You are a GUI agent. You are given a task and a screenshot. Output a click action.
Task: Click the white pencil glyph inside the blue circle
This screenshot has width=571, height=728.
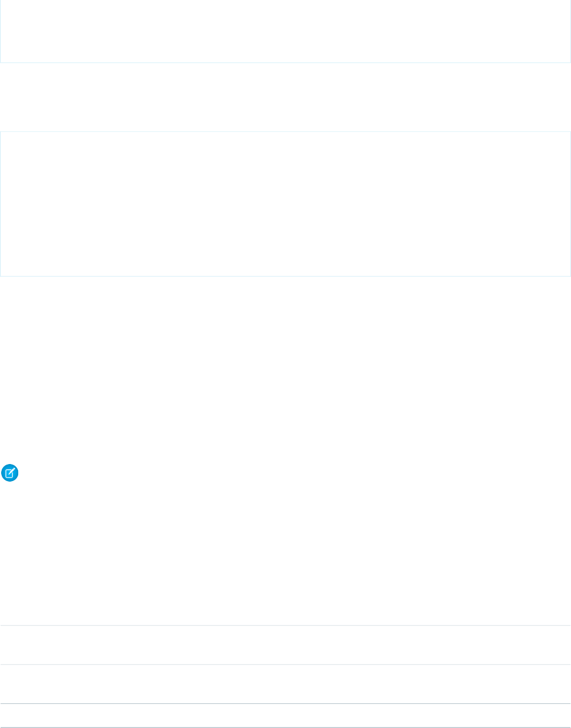[x=10, y=473]
